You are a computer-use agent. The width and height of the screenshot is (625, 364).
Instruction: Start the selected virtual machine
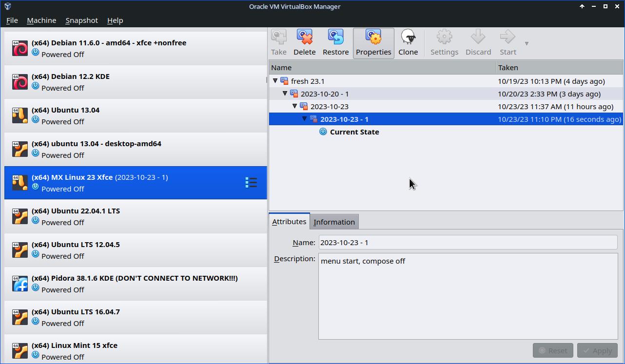click(508, 43)
